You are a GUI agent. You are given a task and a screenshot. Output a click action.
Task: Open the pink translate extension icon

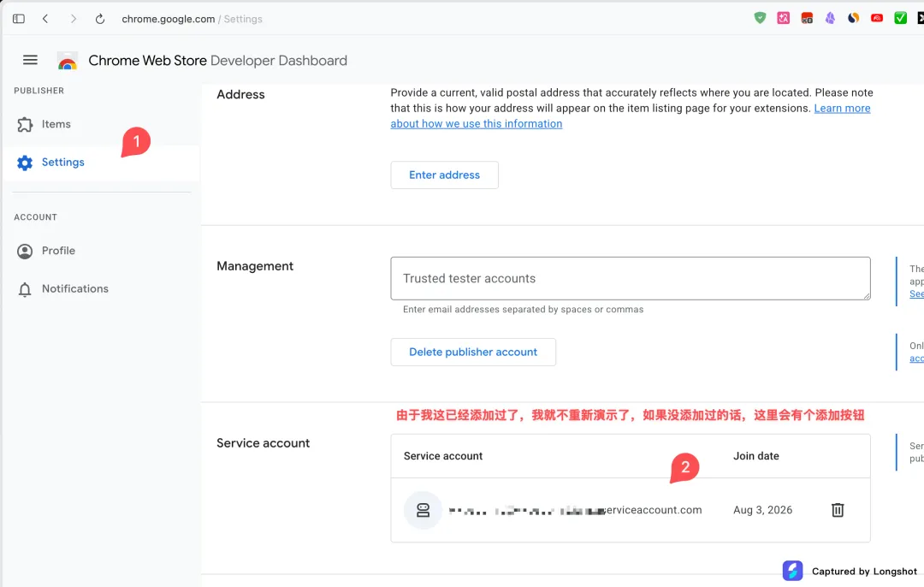783,18
